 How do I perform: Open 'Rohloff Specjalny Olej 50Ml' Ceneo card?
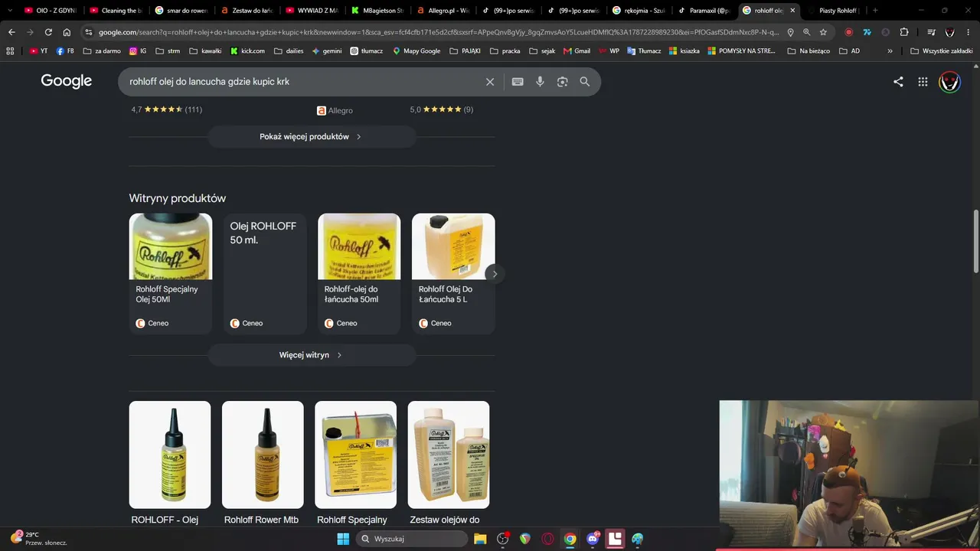click(171, 273)
